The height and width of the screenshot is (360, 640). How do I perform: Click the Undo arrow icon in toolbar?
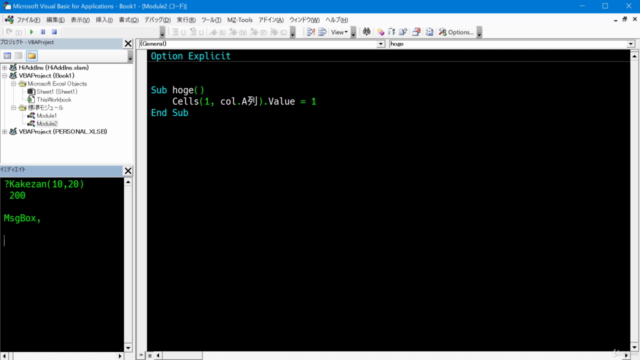pos(9,32)
